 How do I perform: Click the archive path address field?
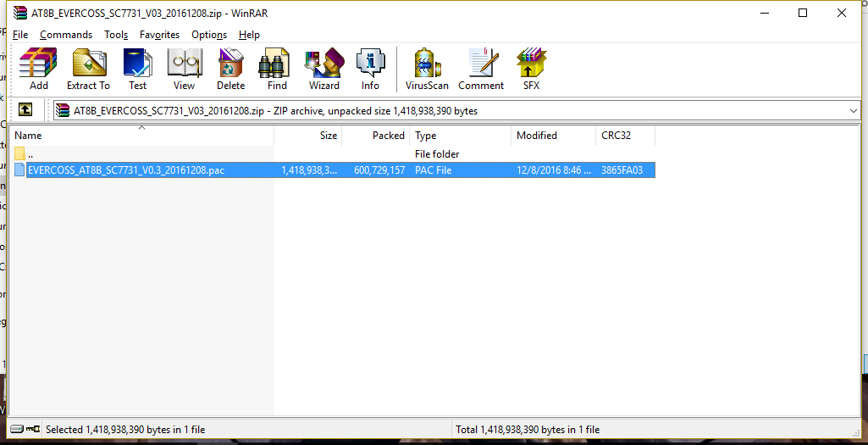456,111
